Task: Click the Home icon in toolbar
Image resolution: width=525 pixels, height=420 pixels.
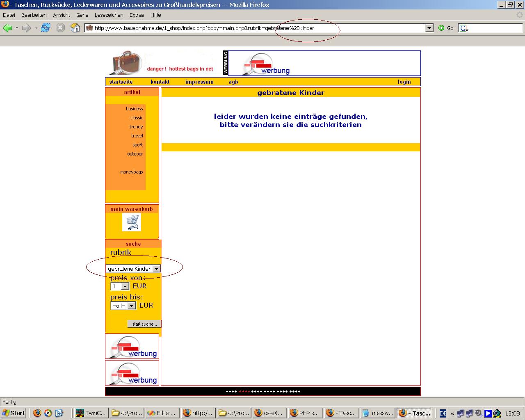Action: pyautogui.click(x=75, y=28)
